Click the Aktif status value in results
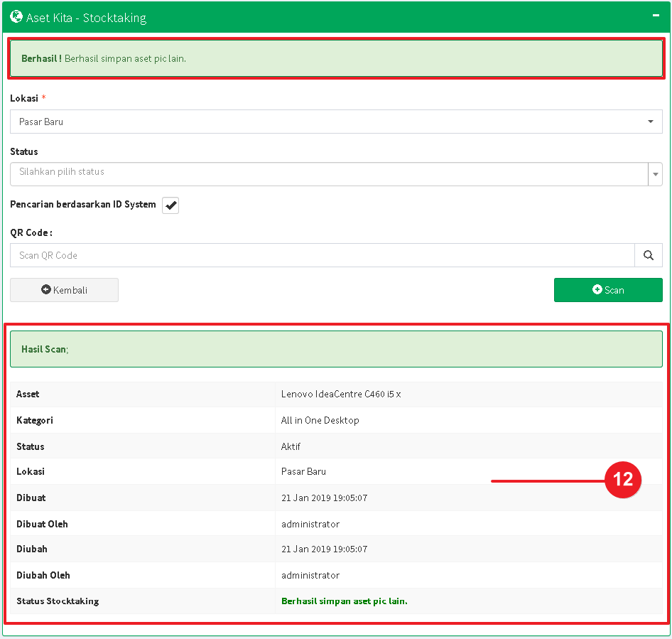 (291, 446)
